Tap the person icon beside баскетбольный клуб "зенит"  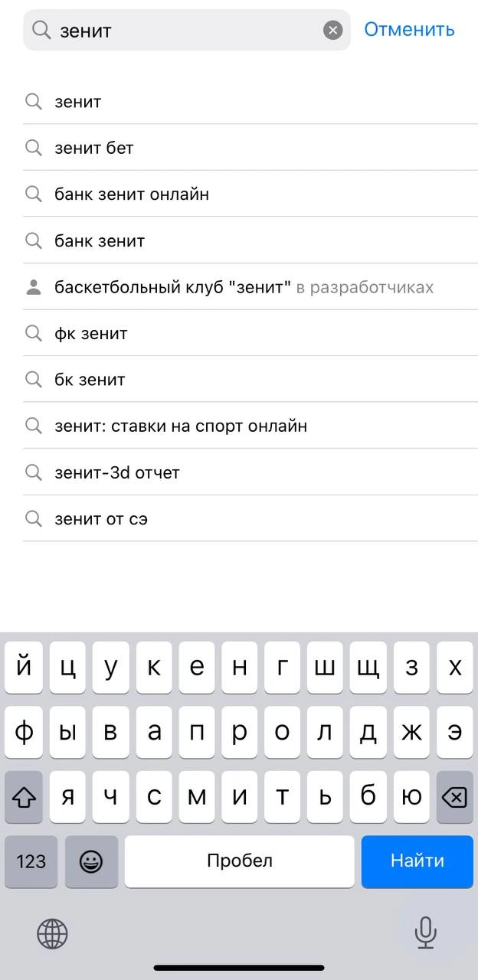coord(34,286)
